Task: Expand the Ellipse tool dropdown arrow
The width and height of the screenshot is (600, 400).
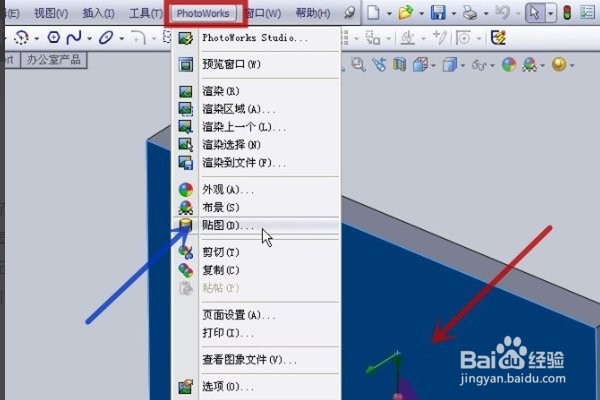Action: 121,38
